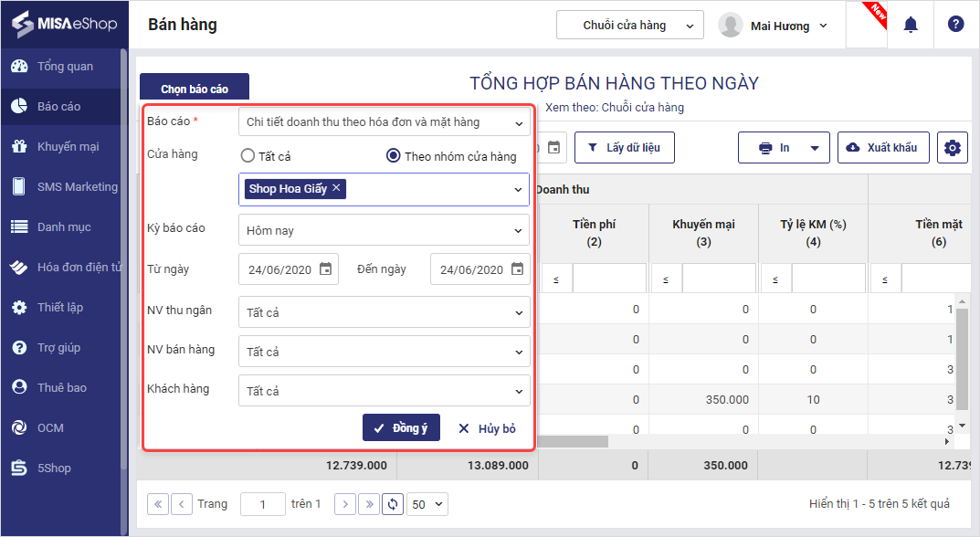Click the Tỷ lệ KM column header
The height and width of the screenshot is (537, 980).
813,233
